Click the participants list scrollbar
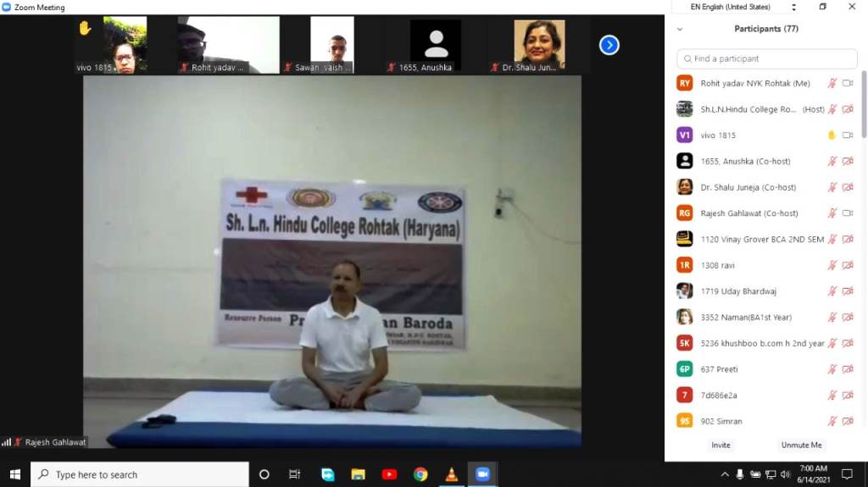This screenshot has height=487, width=868. 864,104
